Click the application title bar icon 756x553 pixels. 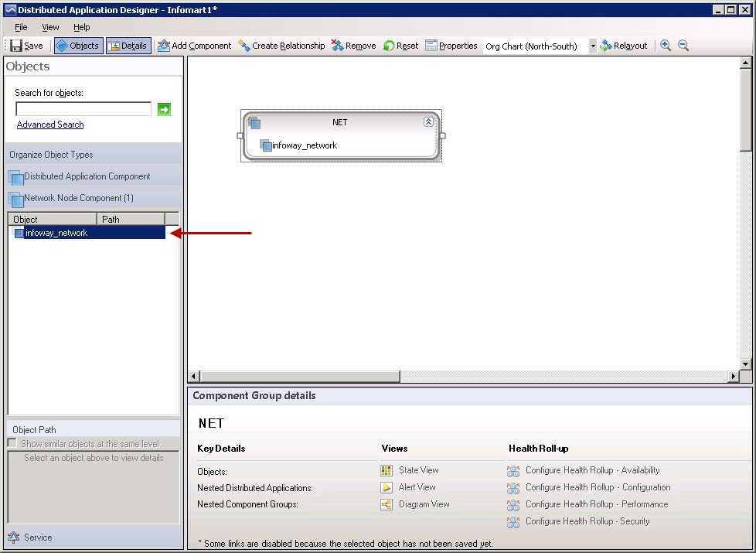click(10, 9)
